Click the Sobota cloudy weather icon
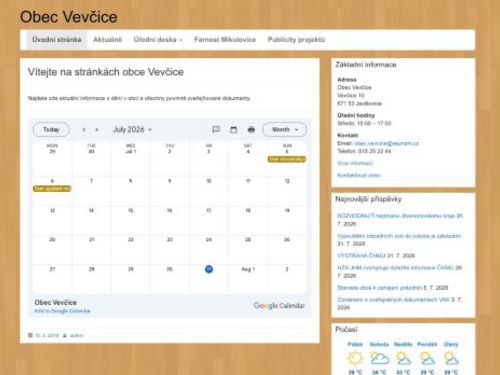The image size is (500, 375). click(x=379, y=359)
